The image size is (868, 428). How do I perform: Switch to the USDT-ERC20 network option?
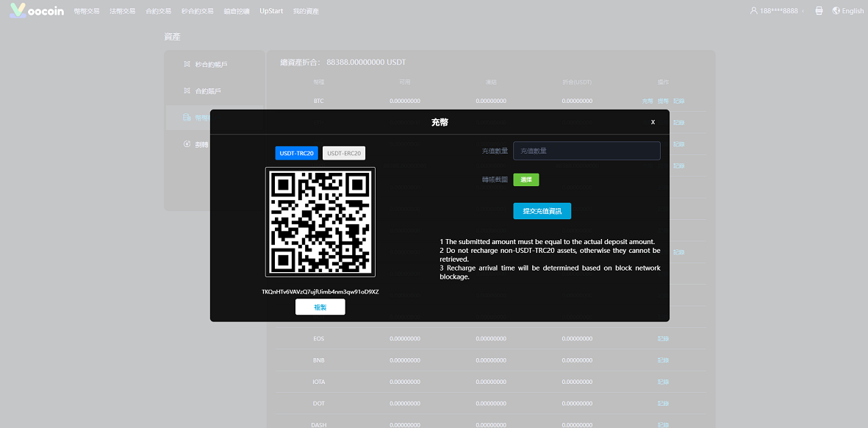coord(344,153)
